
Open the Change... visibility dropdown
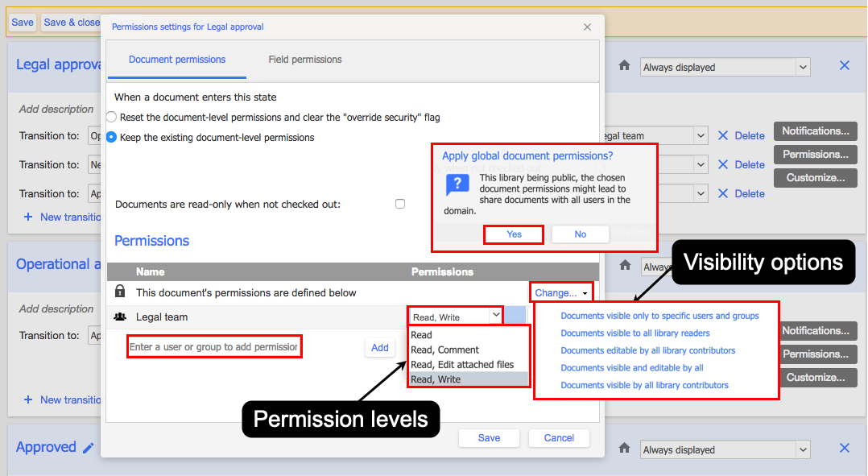click(560, 293)
